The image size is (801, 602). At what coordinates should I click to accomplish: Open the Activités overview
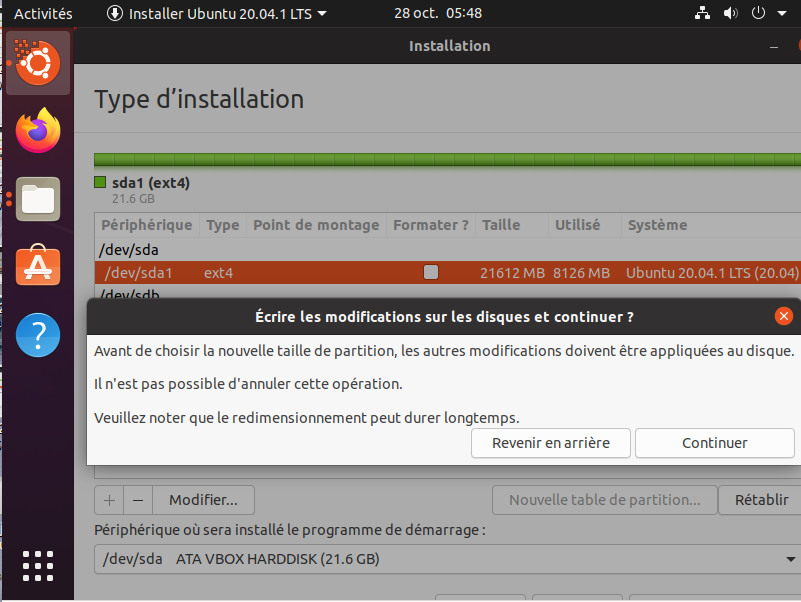[43, 13]
